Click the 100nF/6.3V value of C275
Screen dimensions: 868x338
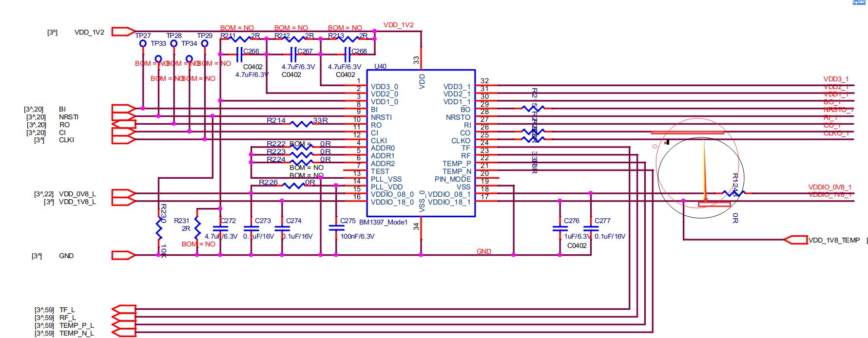pyautogui.click(x=358, y=236)
